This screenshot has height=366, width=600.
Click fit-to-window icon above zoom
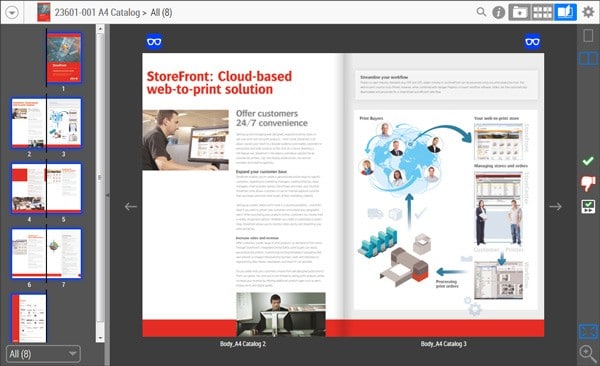click(588, 332)
